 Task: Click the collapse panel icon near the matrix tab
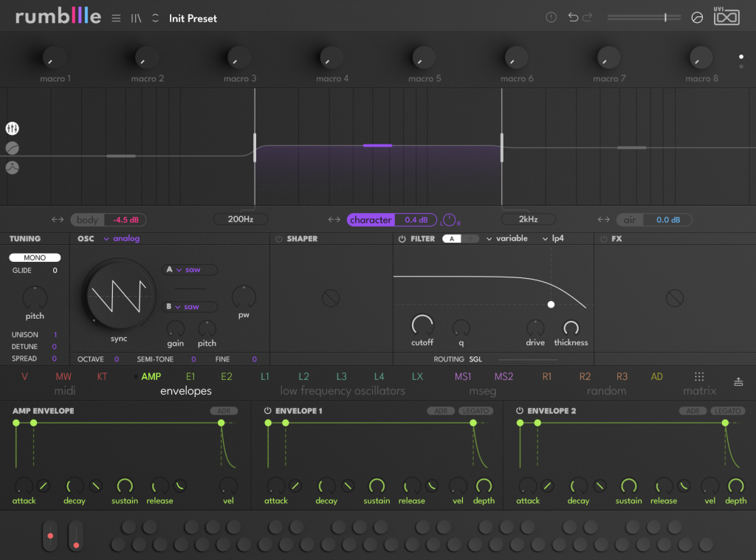738,381
